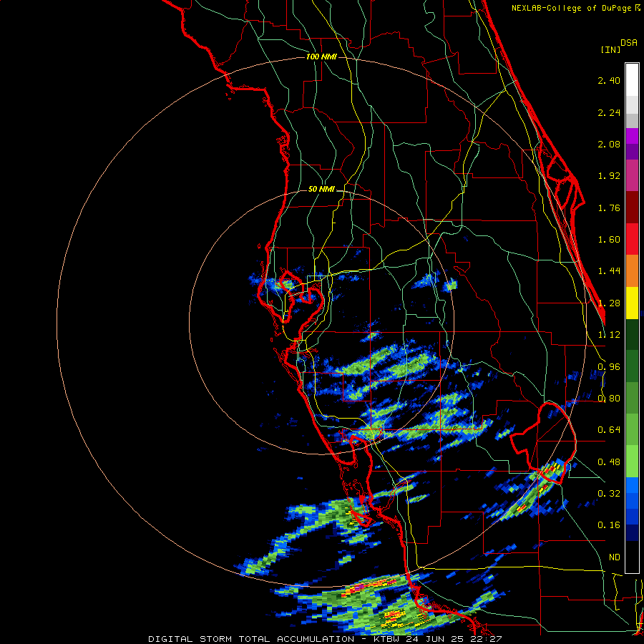This screenshot has height=644, width=644.
Task: Click the ND legend label
Action: pos(615,557)
